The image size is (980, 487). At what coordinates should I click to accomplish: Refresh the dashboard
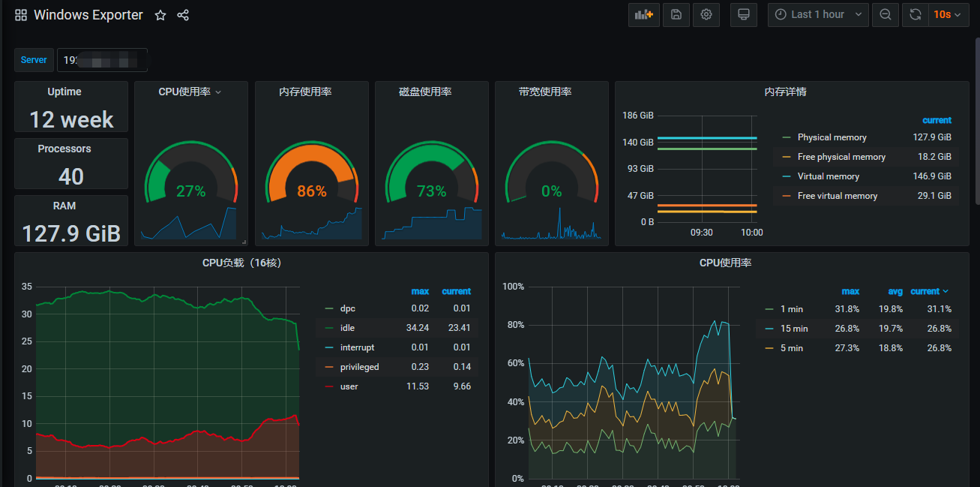(915, 14)
